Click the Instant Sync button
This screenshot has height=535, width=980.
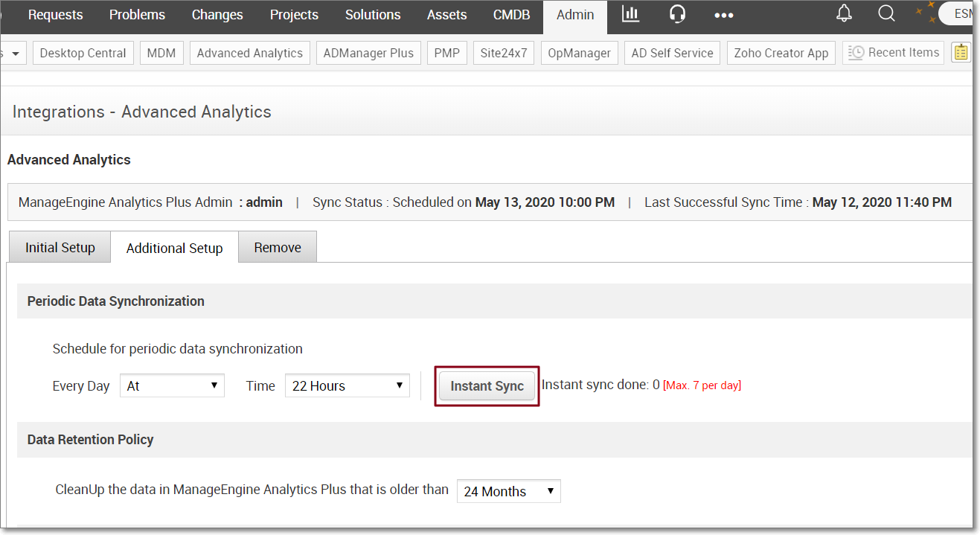click(x=487, y=386)
